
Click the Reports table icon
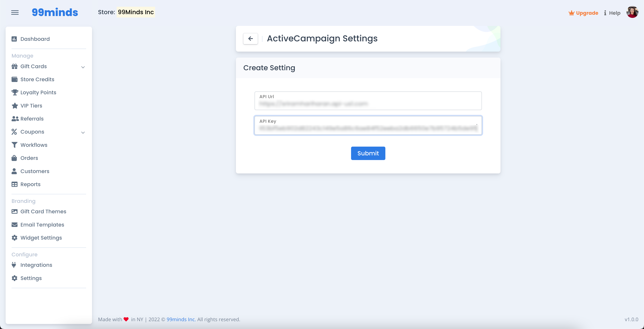(15, 184)
